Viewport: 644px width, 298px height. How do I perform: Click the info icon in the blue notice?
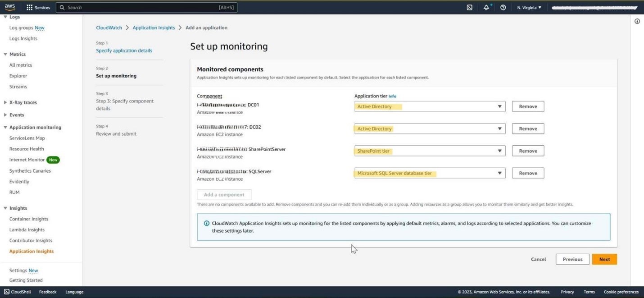(207, 223)
